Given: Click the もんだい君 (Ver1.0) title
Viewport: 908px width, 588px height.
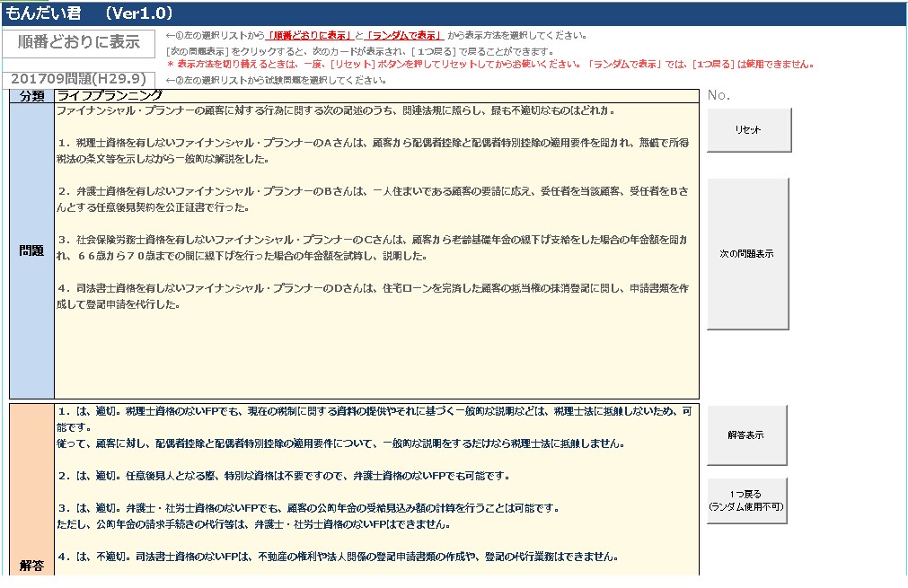Looking at the screenshot, I should point(89,13).
